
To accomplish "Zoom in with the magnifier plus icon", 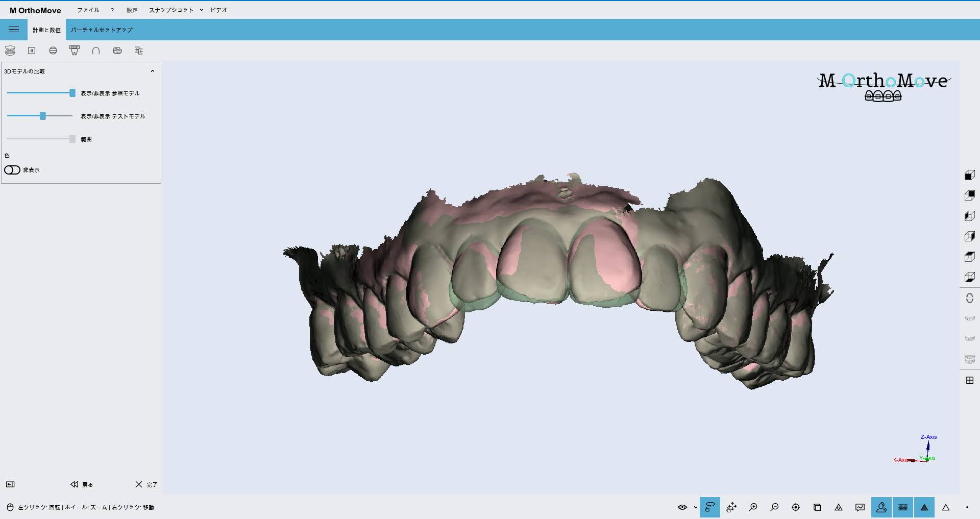I will (x=753, y=507).
